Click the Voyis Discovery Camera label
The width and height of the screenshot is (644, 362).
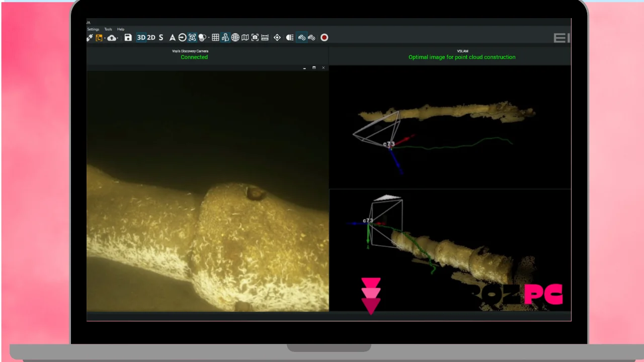tap(190, 51)
